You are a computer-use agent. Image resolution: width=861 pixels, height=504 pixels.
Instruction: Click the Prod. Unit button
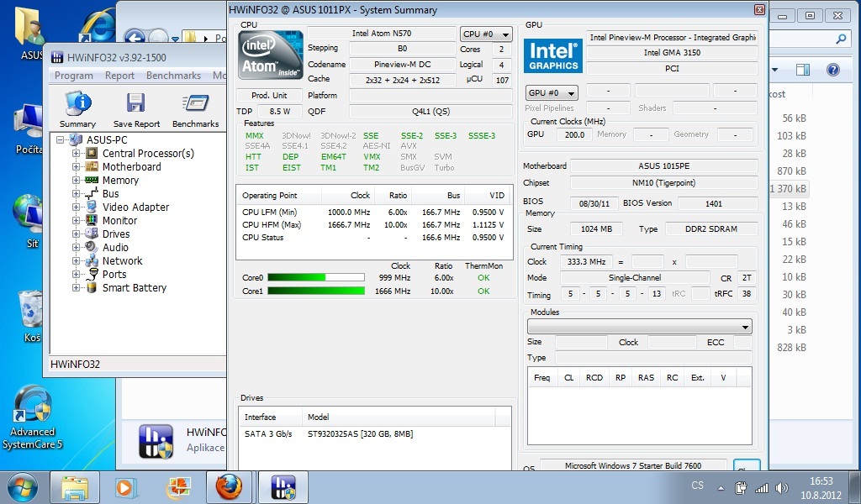pyautogui.click(x=269, y=96)
